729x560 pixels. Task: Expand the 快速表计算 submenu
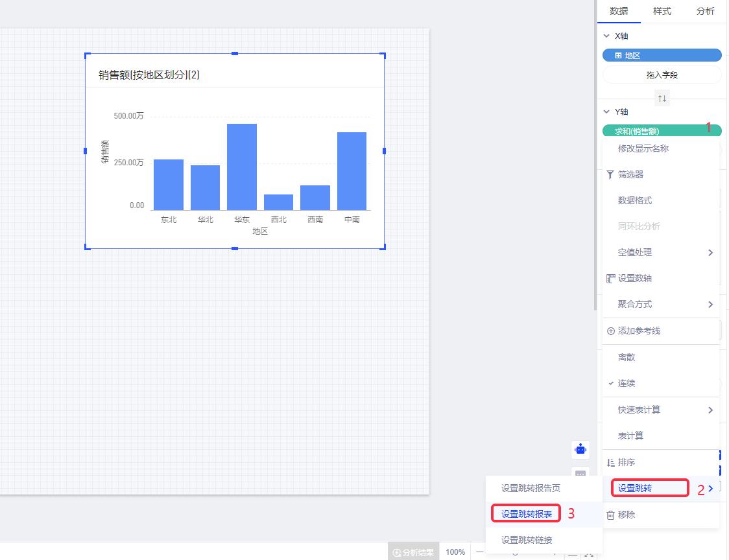point(661,410)
